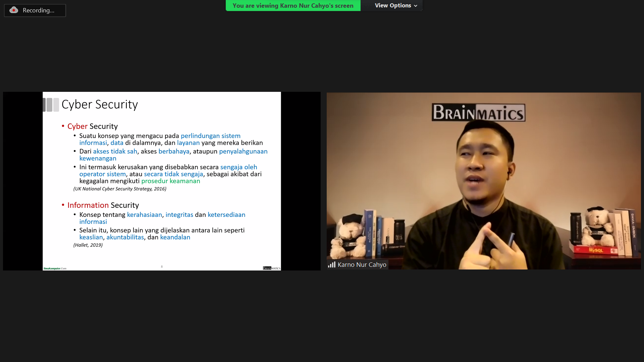The width and height of the screenshot is (644, 362).
Task: Open the View Options dropdown
Action: [x=392, y=5]
